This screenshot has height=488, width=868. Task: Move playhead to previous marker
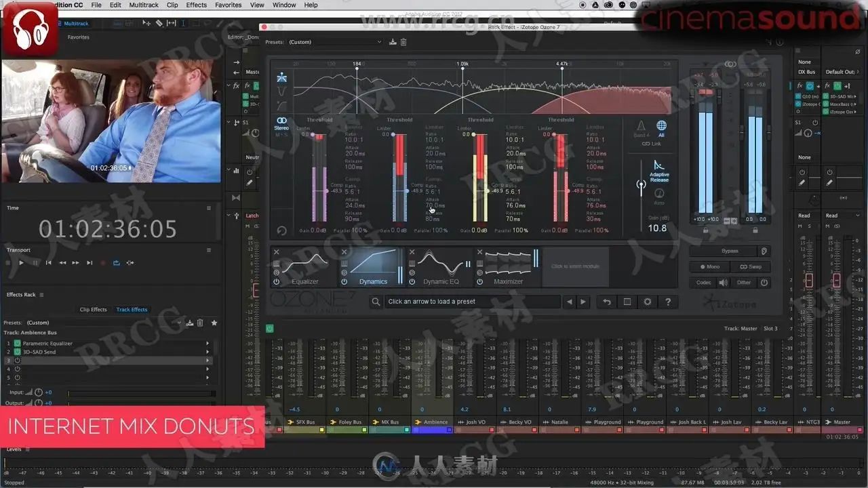click(x=49, y=263)
